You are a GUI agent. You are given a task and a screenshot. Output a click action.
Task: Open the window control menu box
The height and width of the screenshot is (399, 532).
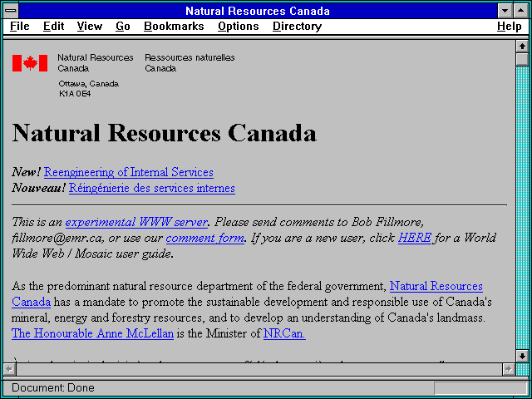[11, 11]
